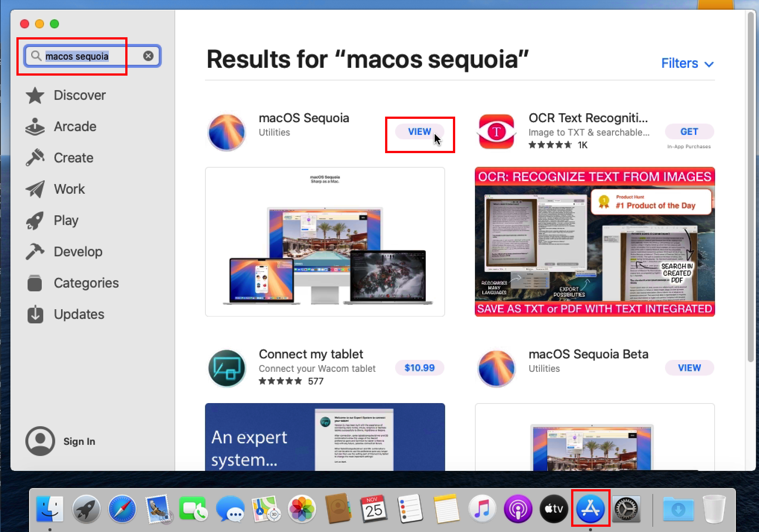Open Podcasts from the Dock
The width and height of the screenshot is (759, 532).
coord(517,509)
